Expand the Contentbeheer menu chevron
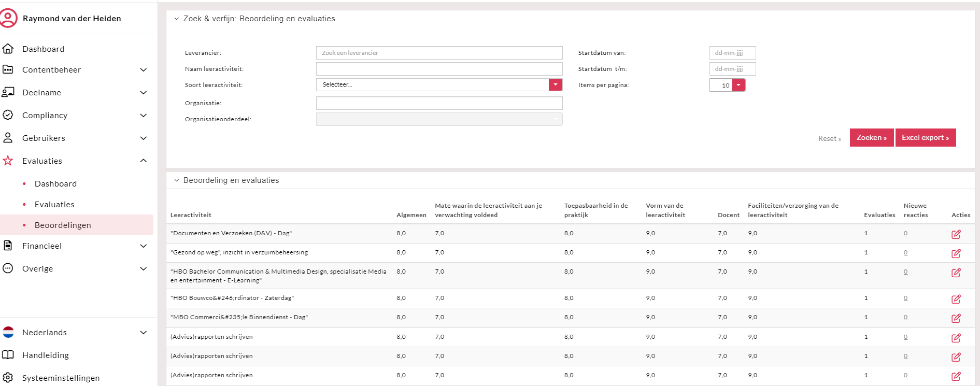The width and height of the screenshot is (980, 386). click(144, 70)
